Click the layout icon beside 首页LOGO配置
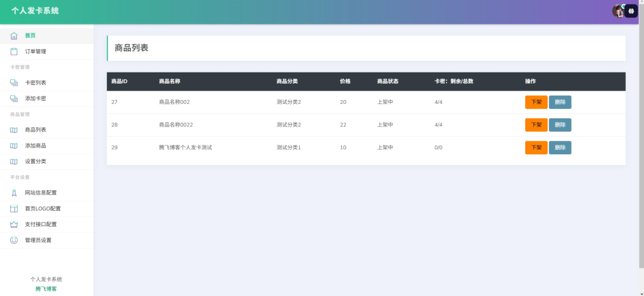The width and height of the screenshot is (644, 296). [x=14, y=208]
